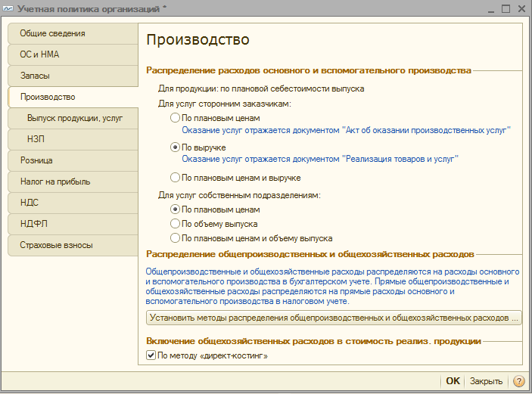Open 'Выпуск продукции, услуг' sub-tab

tap(73, 118)
